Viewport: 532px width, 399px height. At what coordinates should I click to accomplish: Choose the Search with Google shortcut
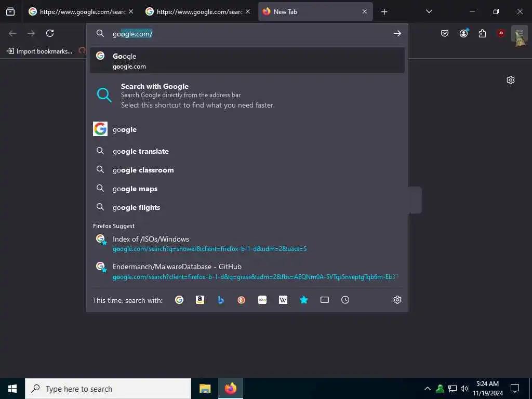point(247,96)
